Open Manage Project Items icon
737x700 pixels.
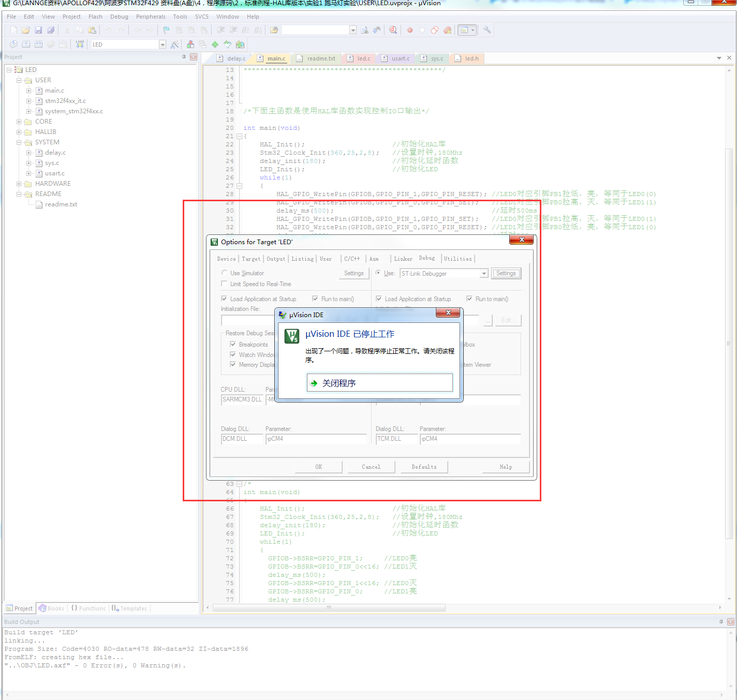[x=190, y=44]
